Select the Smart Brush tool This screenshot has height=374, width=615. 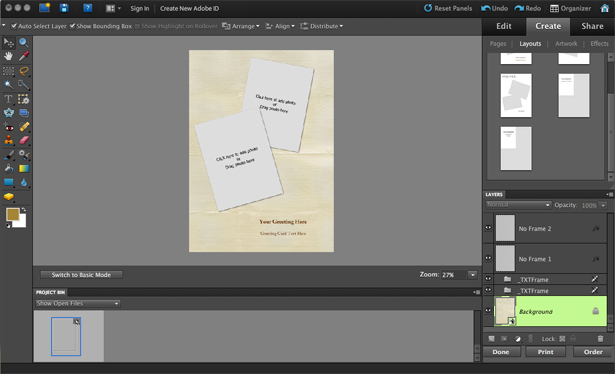pos(24,155)
